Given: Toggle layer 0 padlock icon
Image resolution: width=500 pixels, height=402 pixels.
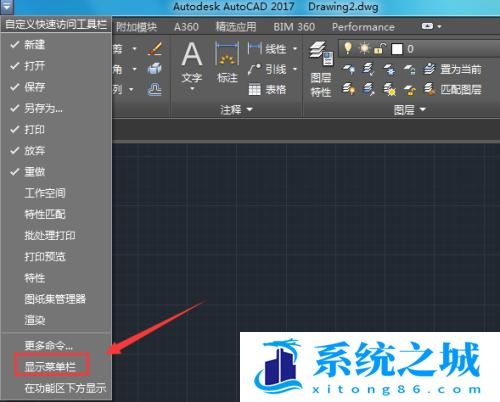Looking at the screenshot, I should (380, 49).
